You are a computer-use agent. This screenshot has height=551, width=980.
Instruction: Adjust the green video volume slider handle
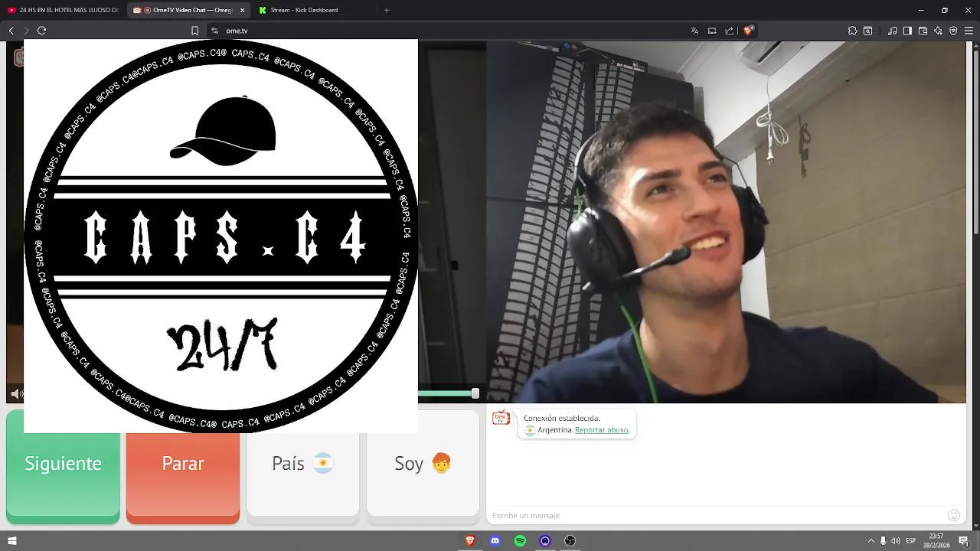[x=475, y=393]
